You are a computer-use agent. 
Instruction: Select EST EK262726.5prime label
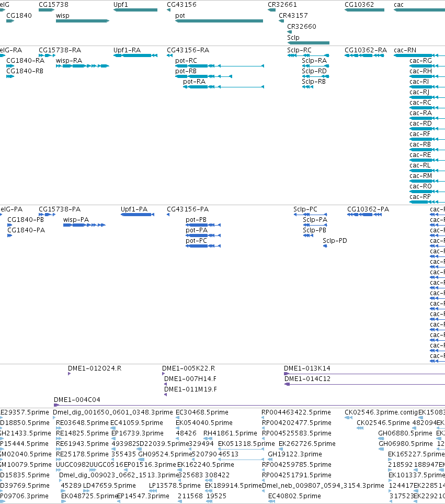click(x=307, y=444)
